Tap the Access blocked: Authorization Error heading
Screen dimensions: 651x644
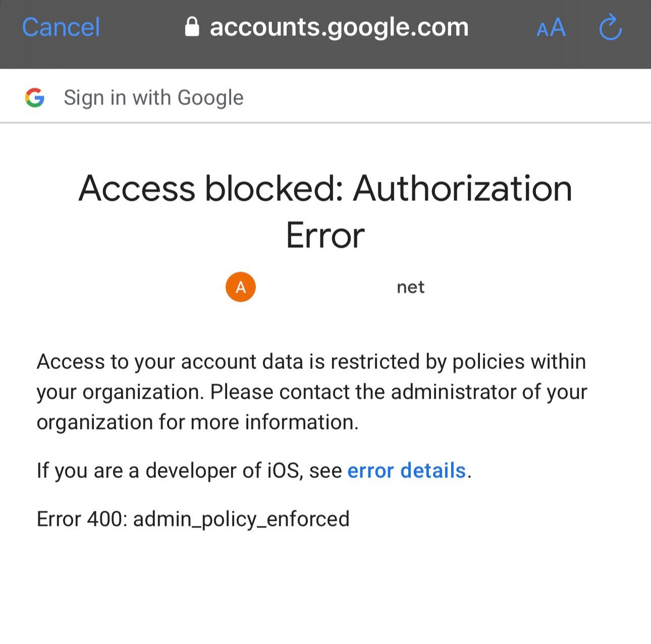point(325,211)
